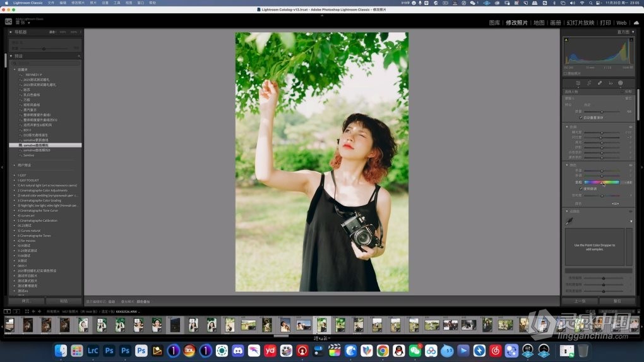Screen dimensions: 644x362
Task: Toggle the 色调 panel eye visibility
Action: click(x=630, y=126)
